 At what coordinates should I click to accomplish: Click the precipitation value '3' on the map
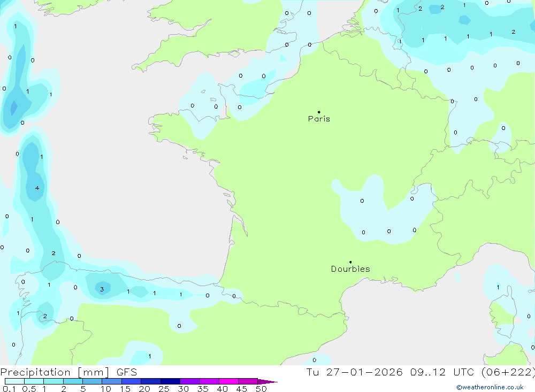tap(102, 289)
